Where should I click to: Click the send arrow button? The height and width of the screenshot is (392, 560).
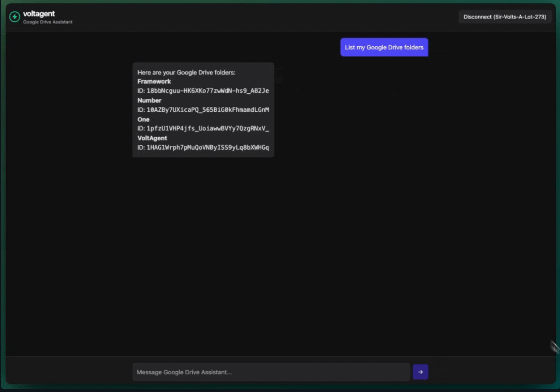coord(420,372)
